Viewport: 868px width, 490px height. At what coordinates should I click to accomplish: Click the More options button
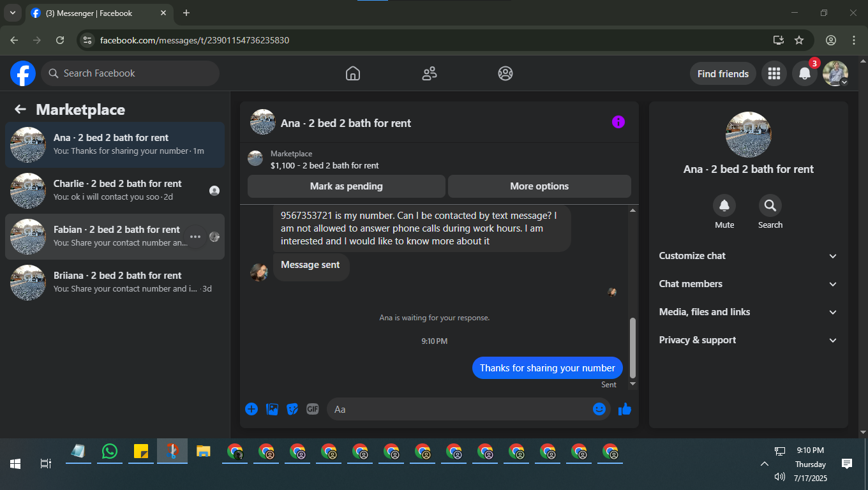(539, 186)
